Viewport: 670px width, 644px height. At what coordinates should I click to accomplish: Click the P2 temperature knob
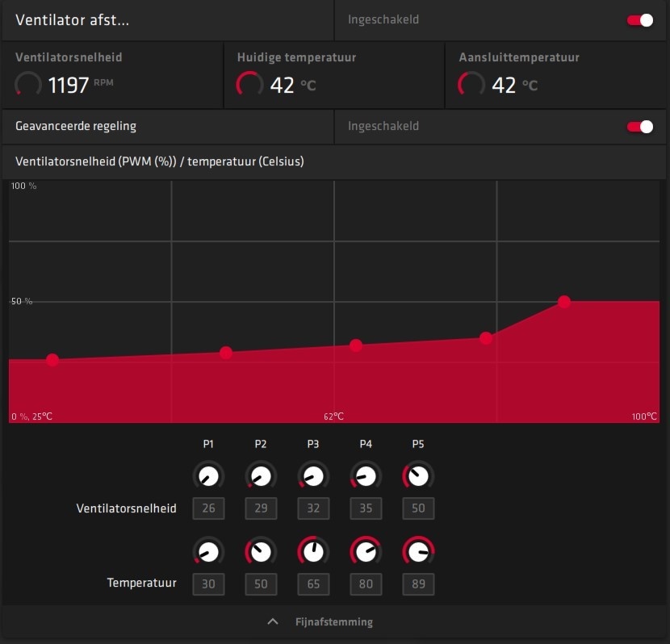pyautogui.click(x=261, y=552)
